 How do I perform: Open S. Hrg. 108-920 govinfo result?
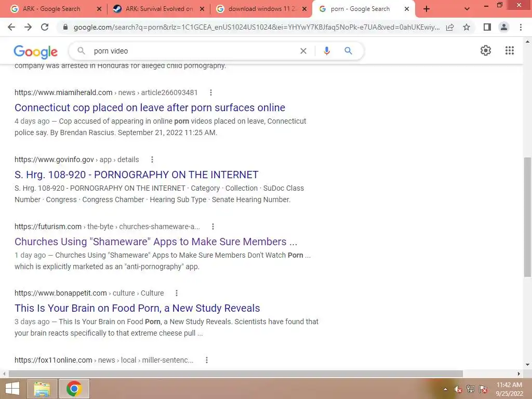137,175
